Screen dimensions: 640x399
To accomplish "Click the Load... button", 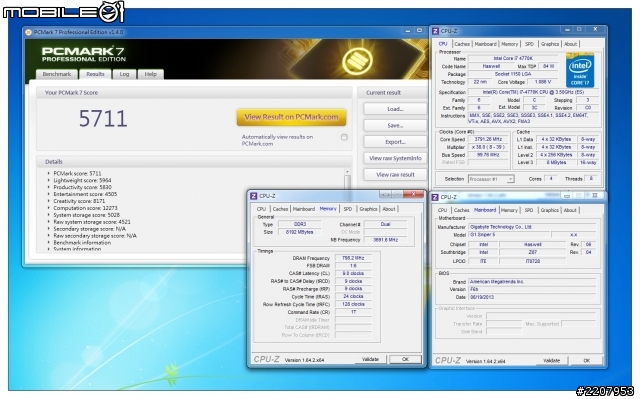I will click(x=395, y=109).
